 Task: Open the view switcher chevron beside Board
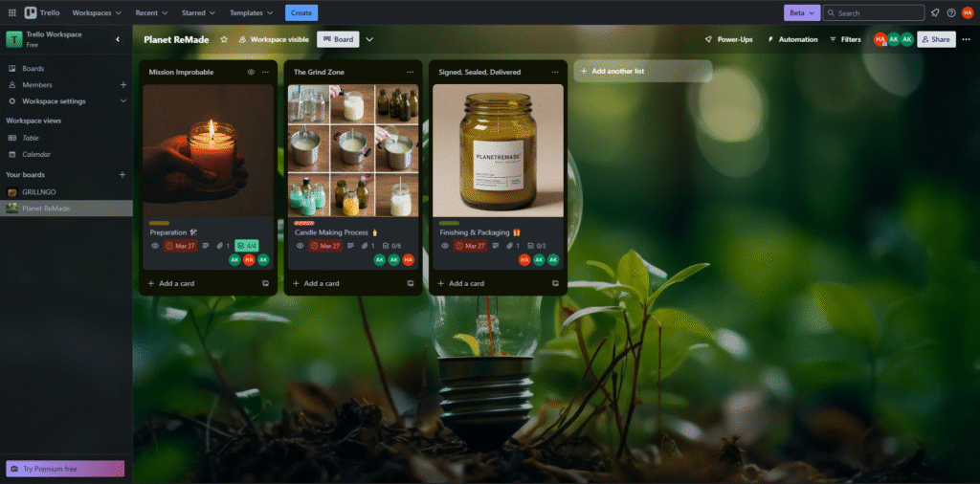[369, 39]
